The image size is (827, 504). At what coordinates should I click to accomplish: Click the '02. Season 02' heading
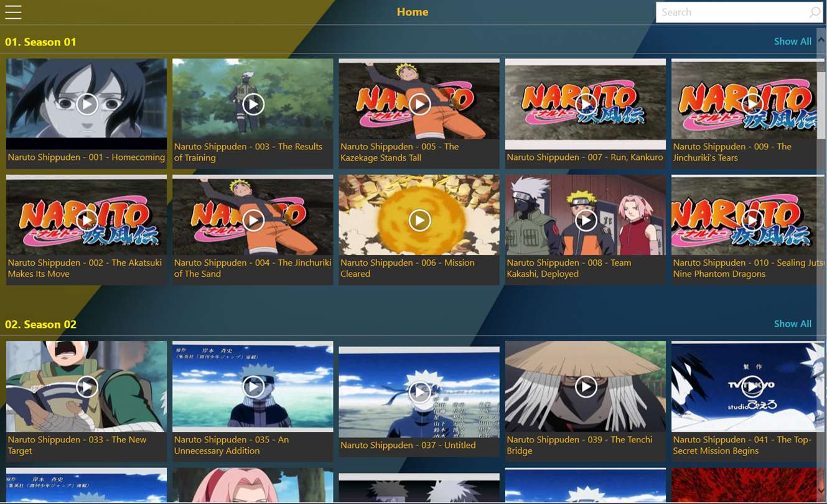click(40, 324)
